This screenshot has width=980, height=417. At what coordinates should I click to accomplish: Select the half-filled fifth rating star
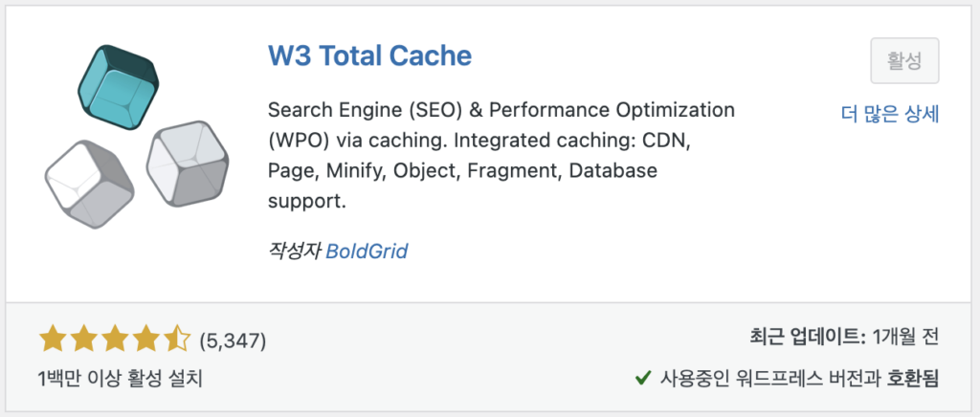(x=177, y=340)
